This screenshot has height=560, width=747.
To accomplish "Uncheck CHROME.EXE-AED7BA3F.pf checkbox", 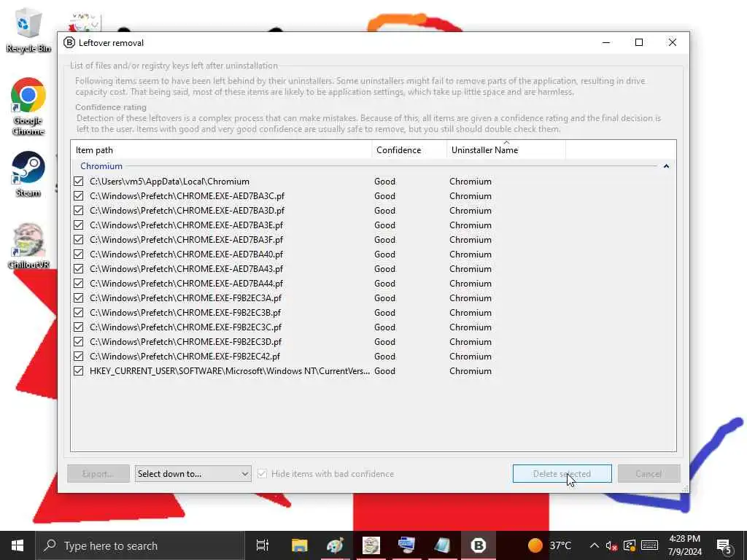I will (x=79, y=239).
